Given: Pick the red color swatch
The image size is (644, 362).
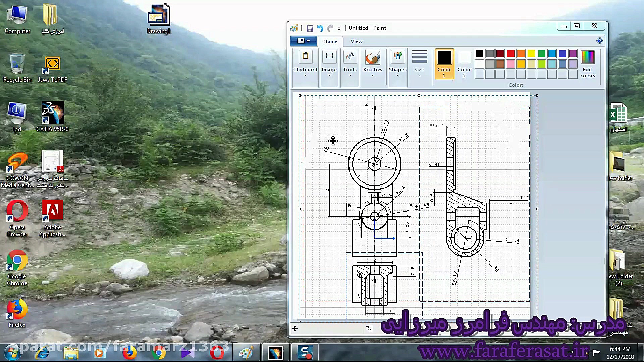Looking at the screenshot, I should coord(511,54).
